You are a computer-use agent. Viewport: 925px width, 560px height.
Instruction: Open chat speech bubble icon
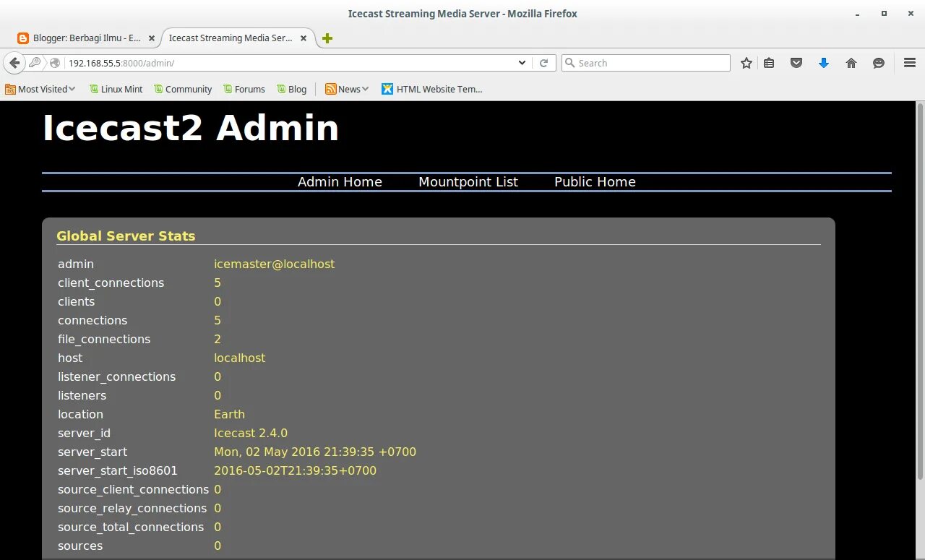[879, 63]
